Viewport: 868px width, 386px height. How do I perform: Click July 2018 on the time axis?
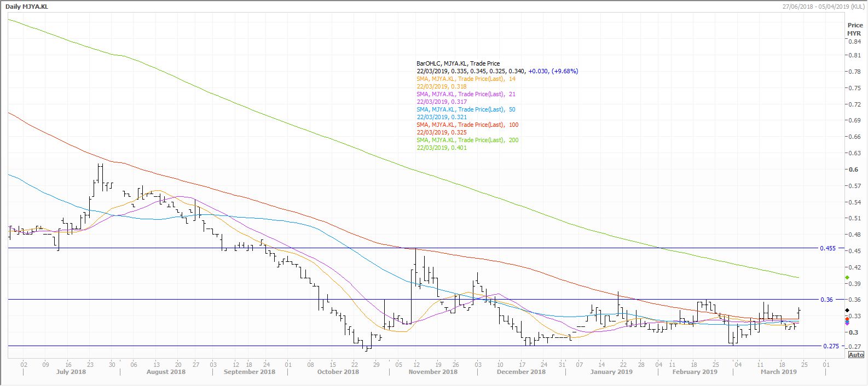coord(71,372)
